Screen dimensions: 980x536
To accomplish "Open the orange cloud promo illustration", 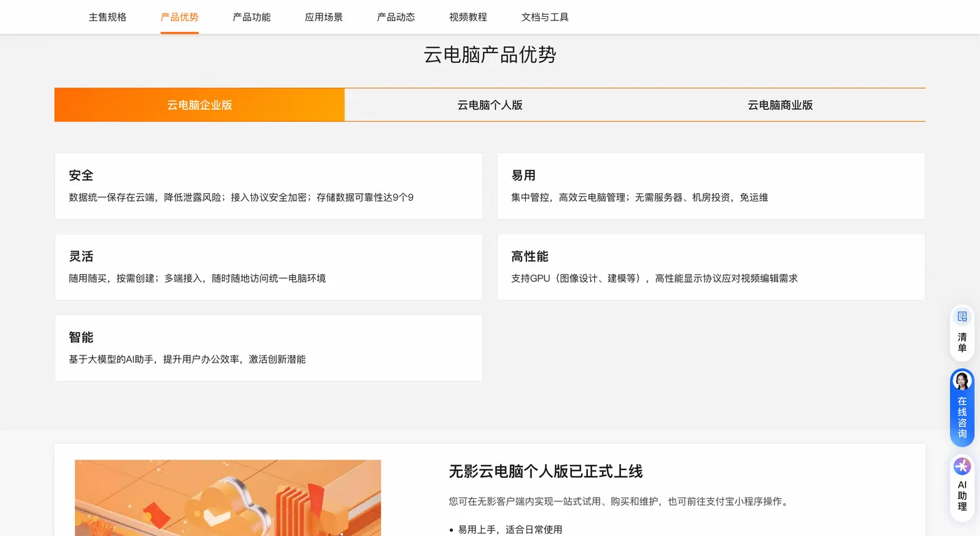I will pos(228,498).
